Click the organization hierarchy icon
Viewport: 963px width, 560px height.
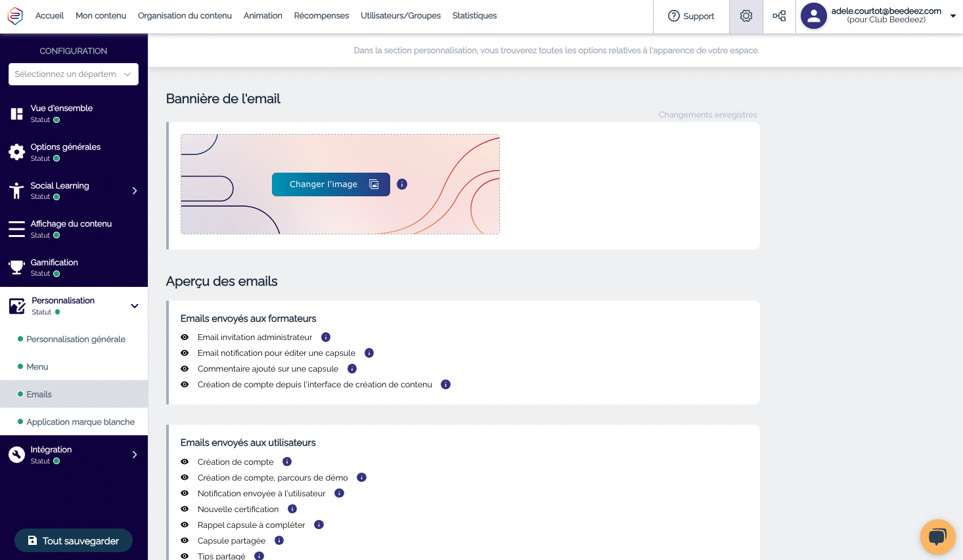pyautogui.click(x=779, y=16)
